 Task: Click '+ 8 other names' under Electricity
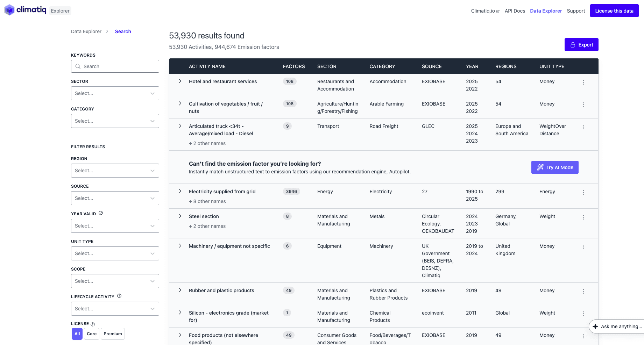(x=207, y=201)
